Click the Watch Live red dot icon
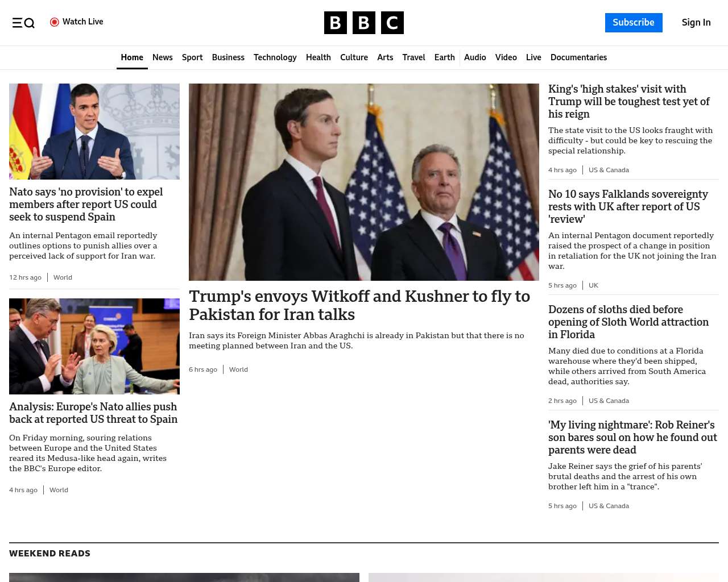 pos(55,22)
